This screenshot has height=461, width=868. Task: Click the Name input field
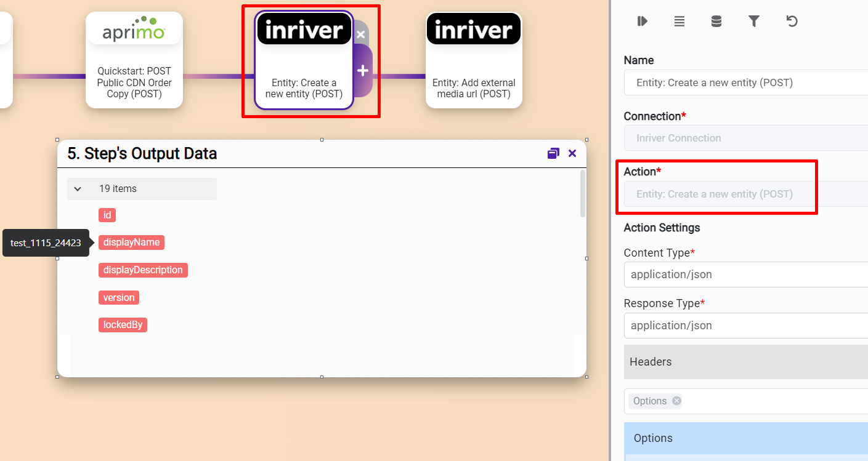click(x=745, y=82)
